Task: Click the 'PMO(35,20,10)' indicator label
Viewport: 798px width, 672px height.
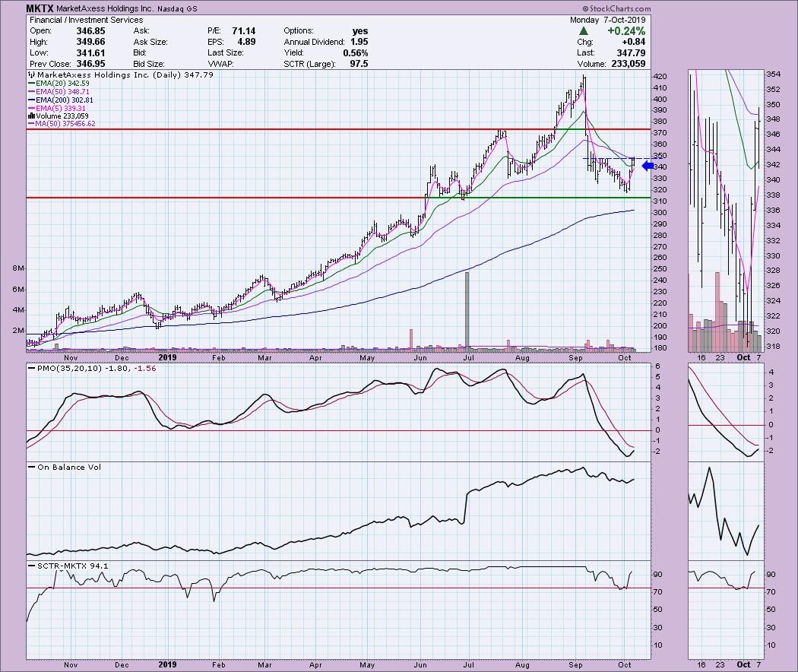Action: [x=70, y=368]
